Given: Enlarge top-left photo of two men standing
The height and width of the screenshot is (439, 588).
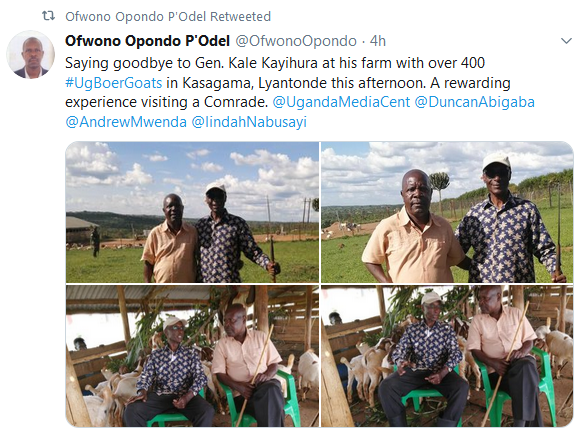Looking at the screenshot, I should [192, 212].
